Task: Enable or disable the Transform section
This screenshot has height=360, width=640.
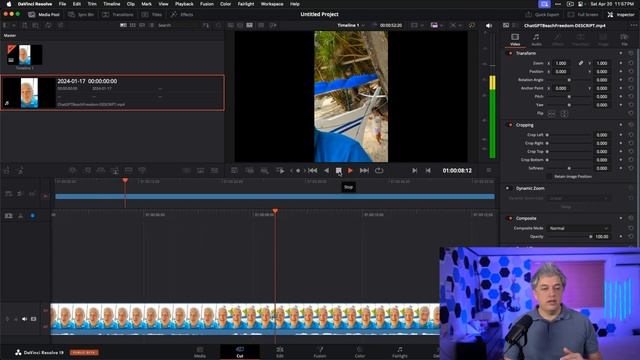Action: 510,53
